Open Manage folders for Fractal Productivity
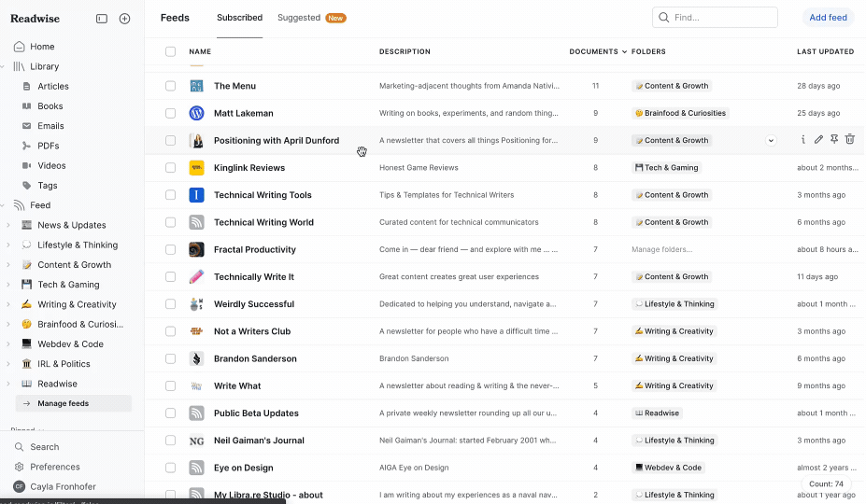 (x=661, y=249)
